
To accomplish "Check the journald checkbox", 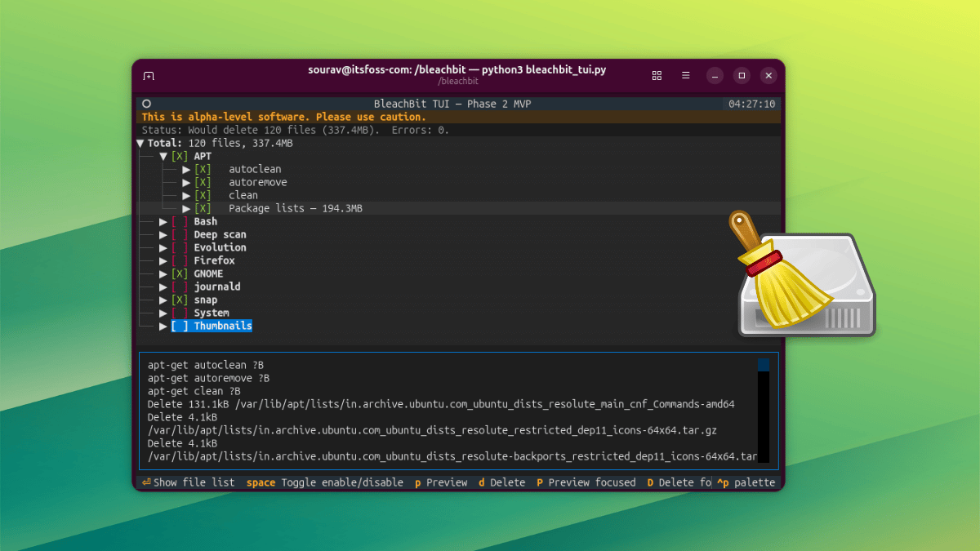I will pyautogui.click(x=180, y=287).
